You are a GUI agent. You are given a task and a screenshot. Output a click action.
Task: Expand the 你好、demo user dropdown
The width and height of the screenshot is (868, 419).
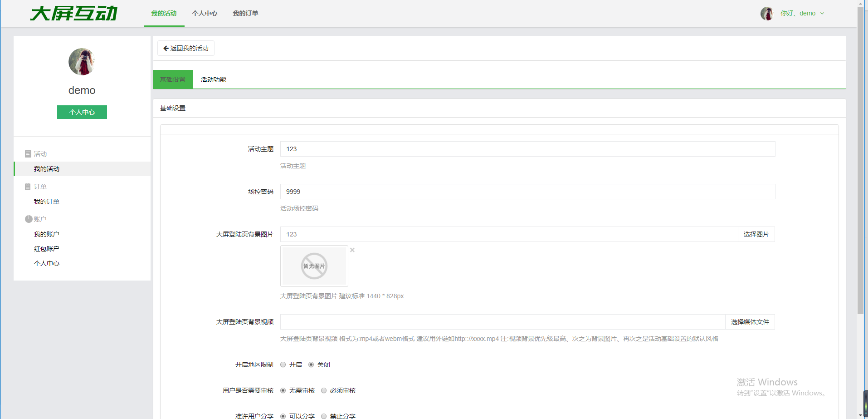pyautogui.click(x=802, y=14)
